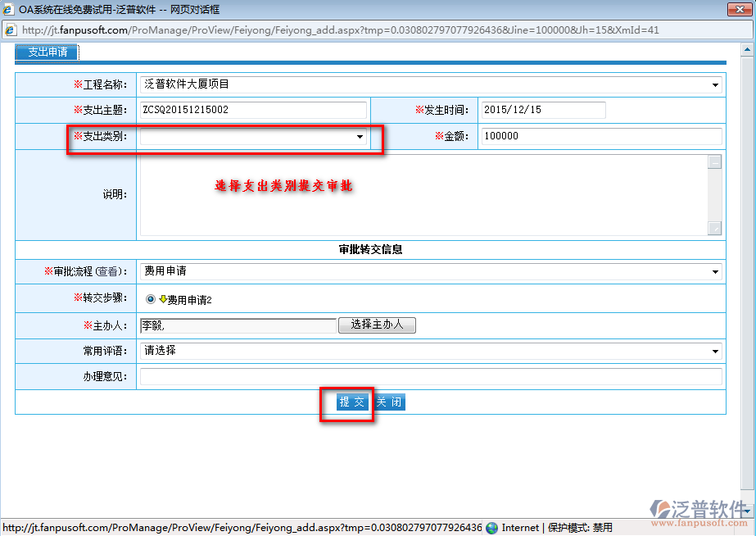
Task: Click the 支出主题 input field
Action: tap(253, 110)
